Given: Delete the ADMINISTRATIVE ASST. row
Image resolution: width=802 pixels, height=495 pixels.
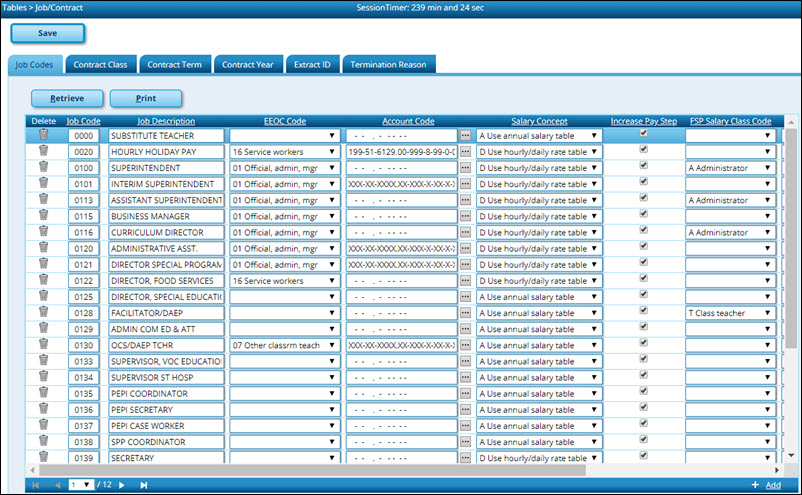Looking at the screenshot, I should [x=43, y=247].
